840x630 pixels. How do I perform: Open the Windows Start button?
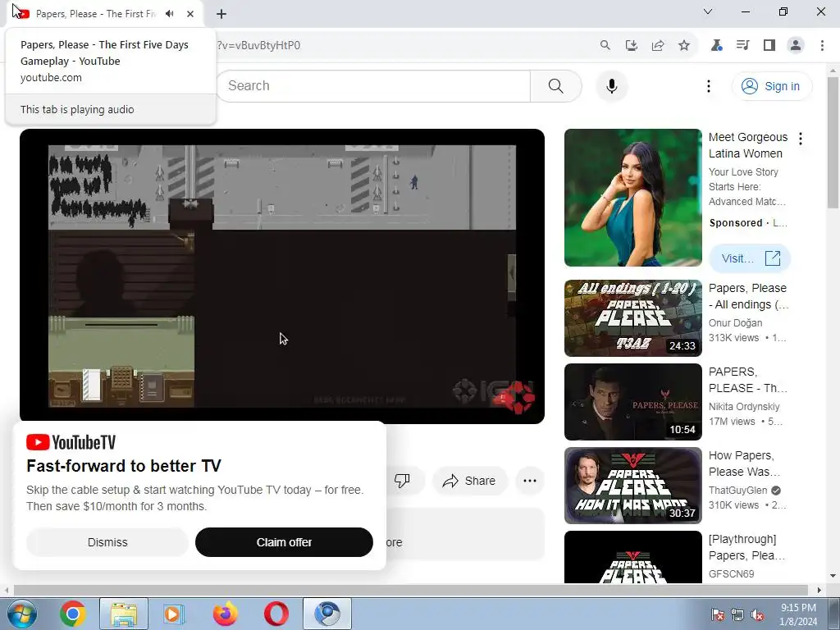click(x=22, y=614)
